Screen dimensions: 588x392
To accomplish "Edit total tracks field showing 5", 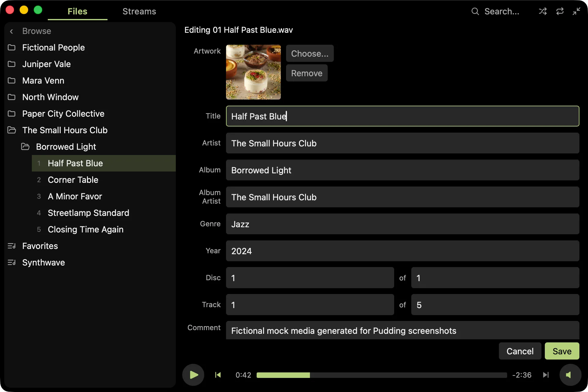I will 495,305.
